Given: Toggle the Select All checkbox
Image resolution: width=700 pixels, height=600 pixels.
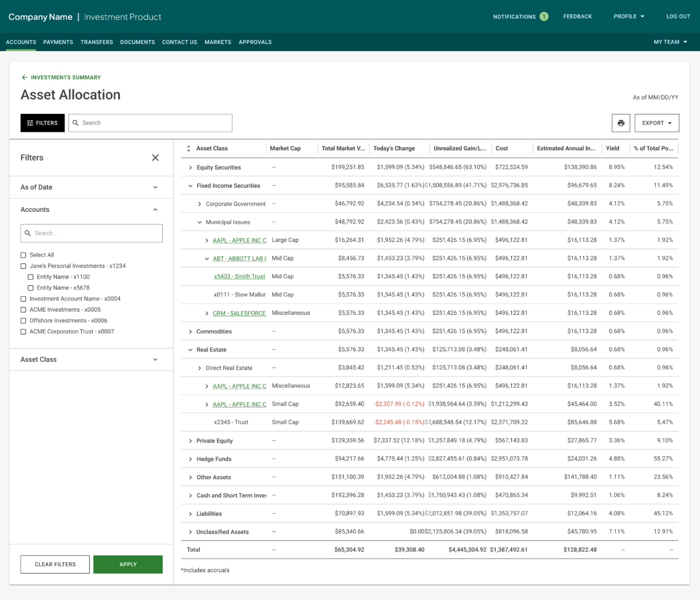Looking at the screenshot, I should pos(23,255).
